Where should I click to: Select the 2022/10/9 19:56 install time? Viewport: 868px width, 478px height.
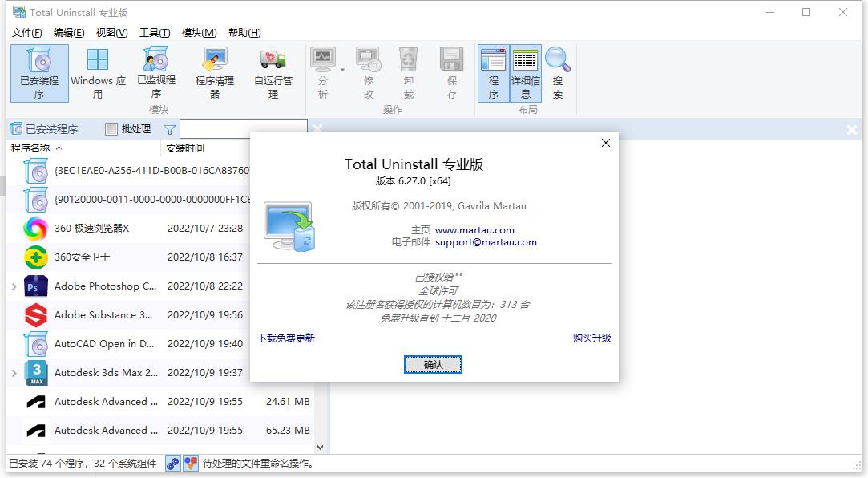click(x=205, y=315)
